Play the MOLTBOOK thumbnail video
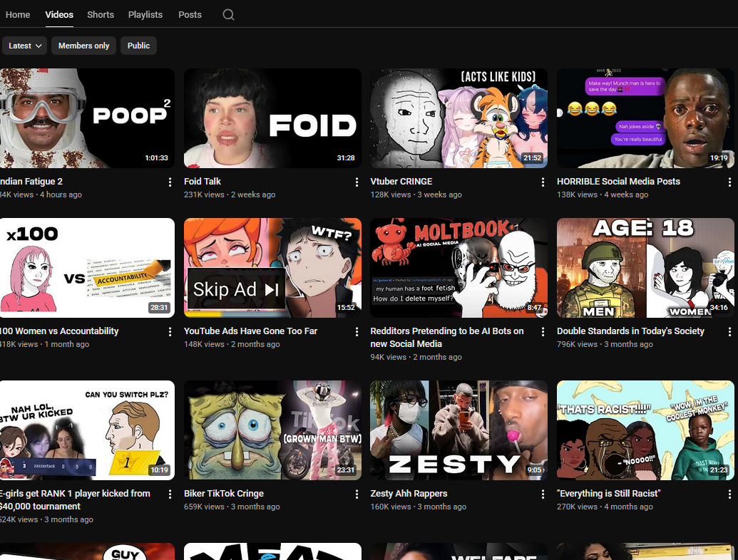Screen dimensions: 738x560 [x=459, y=268]
